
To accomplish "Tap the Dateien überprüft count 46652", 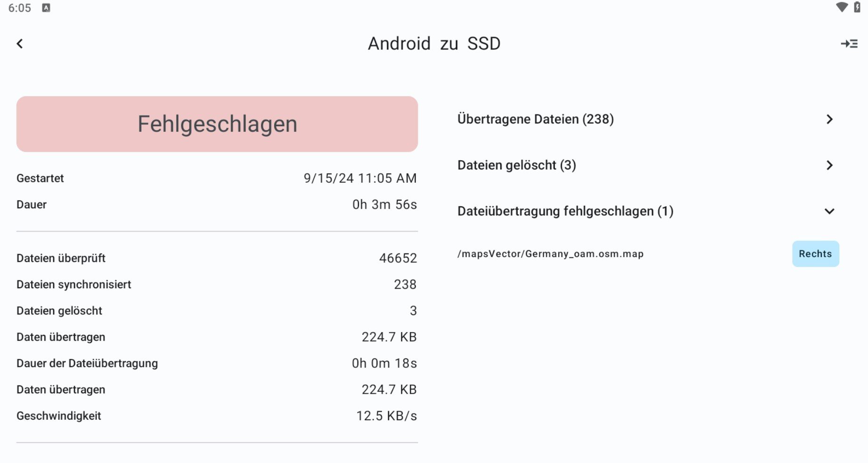I will pos(398,258).
